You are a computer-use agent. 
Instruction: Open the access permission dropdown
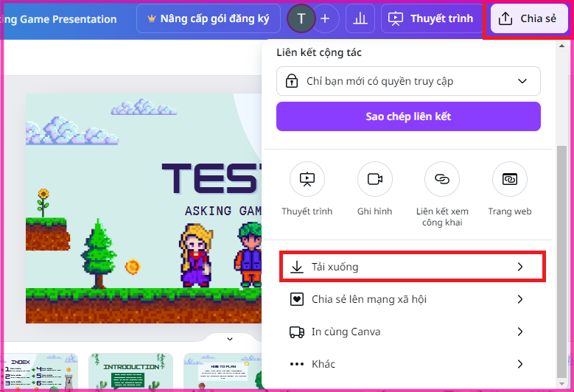pos(408,81)
